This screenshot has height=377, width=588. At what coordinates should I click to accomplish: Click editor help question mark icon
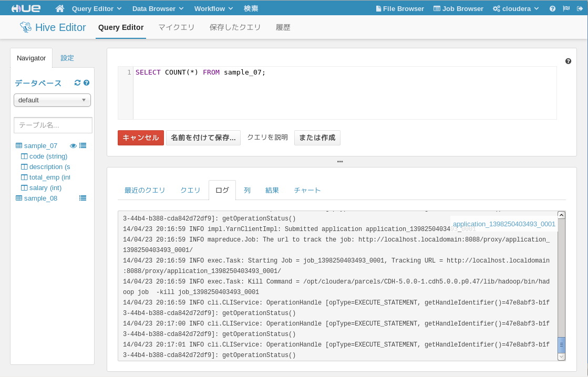coord(568,61)
